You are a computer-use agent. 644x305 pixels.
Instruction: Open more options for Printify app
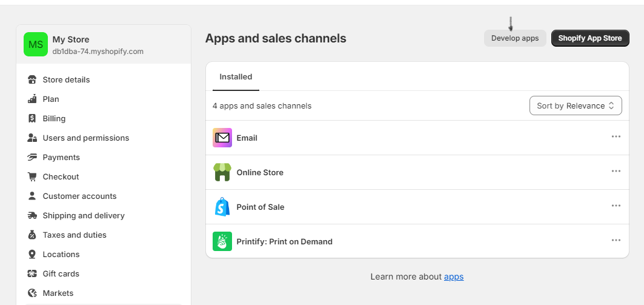(616, 240)
